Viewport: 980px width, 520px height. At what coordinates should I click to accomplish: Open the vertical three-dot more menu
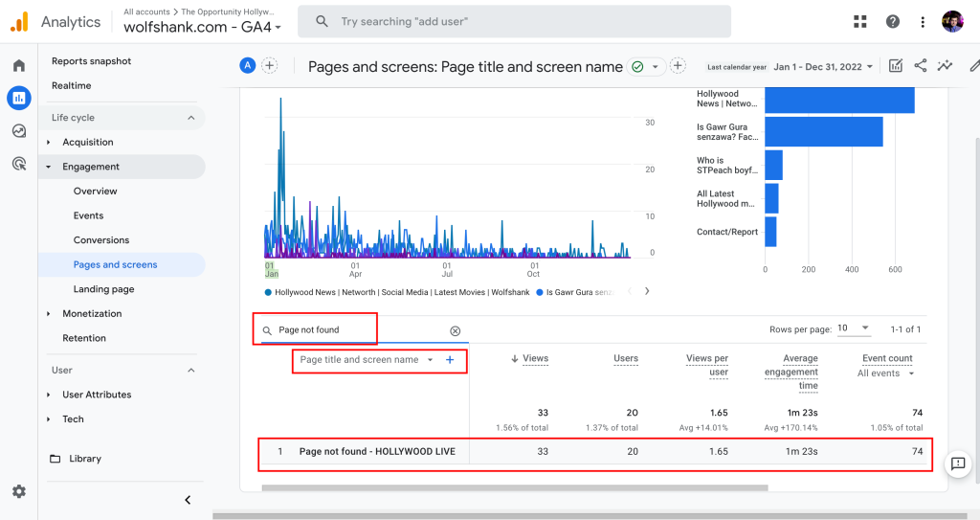(x=923, y=22)
